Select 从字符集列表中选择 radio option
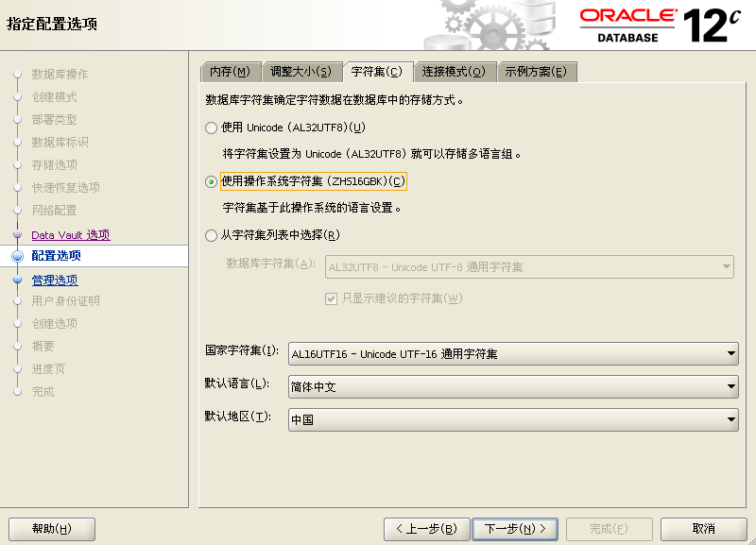 click(x=211, y=235)
